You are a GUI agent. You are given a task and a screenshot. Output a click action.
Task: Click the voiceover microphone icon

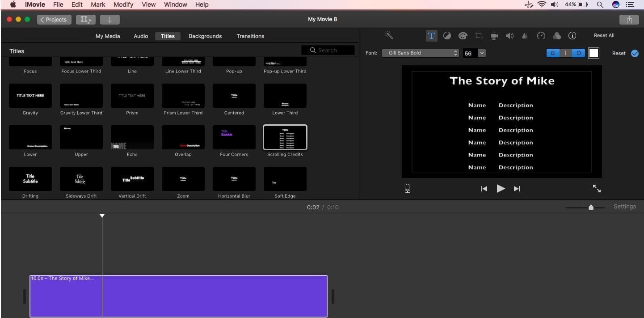407,188
